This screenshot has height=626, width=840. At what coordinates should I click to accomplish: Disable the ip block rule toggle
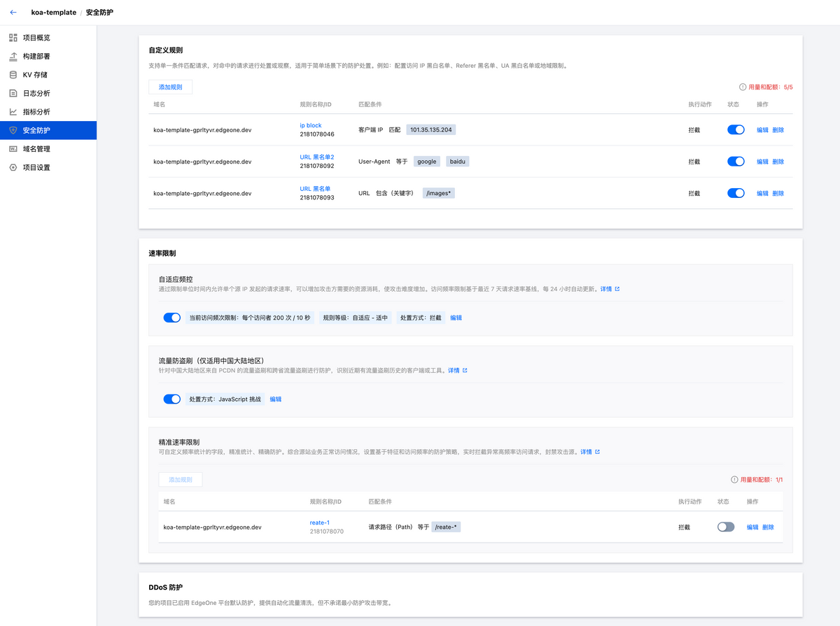[x=735, y=129]
